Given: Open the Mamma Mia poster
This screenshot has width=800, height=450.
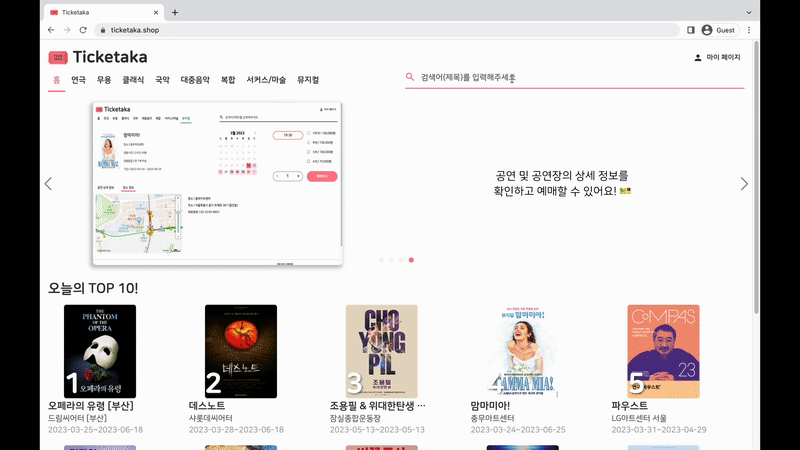Looking at the screenshot, I should point(522,352).
